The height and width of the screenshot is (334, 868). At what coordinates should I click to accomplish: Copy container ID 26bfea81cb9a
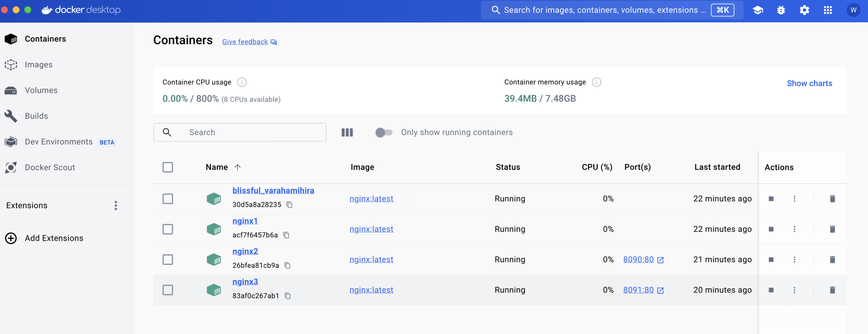pos(287,265)
